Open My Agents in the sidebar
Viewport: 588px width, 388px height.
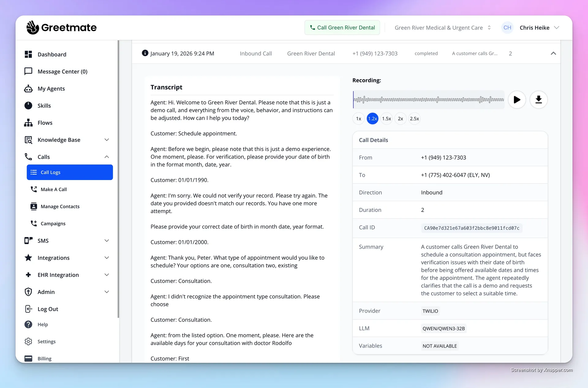click(51, 89)
